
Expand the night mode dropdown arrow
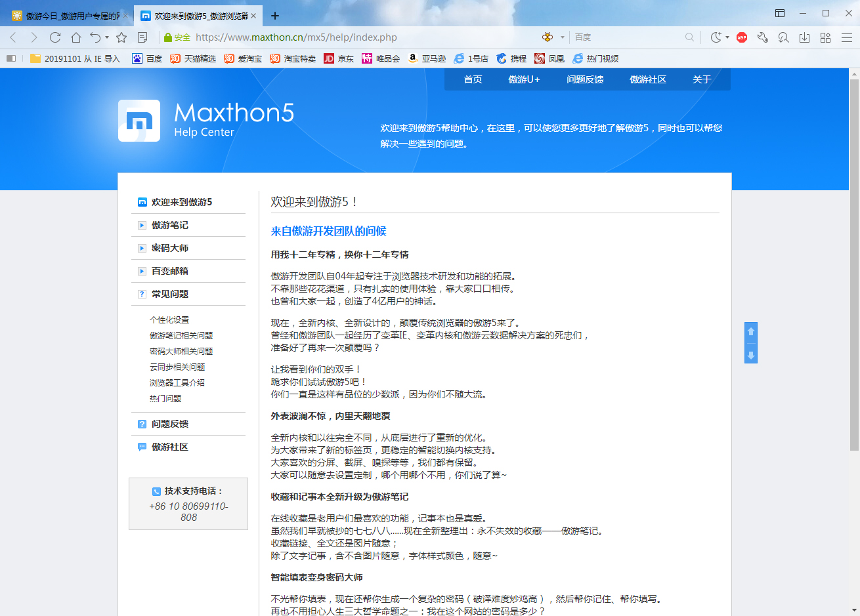click(728, 38)
